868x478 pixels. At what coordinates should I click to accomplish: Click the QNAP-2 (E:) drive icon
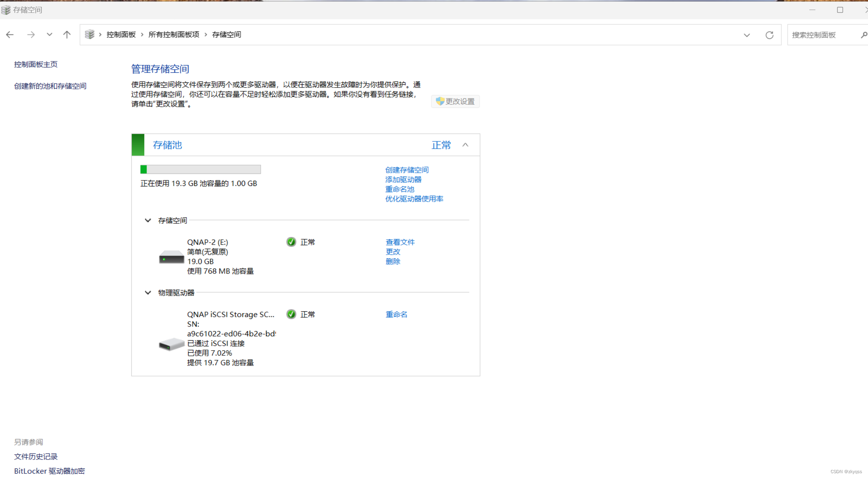click(172, 257)
